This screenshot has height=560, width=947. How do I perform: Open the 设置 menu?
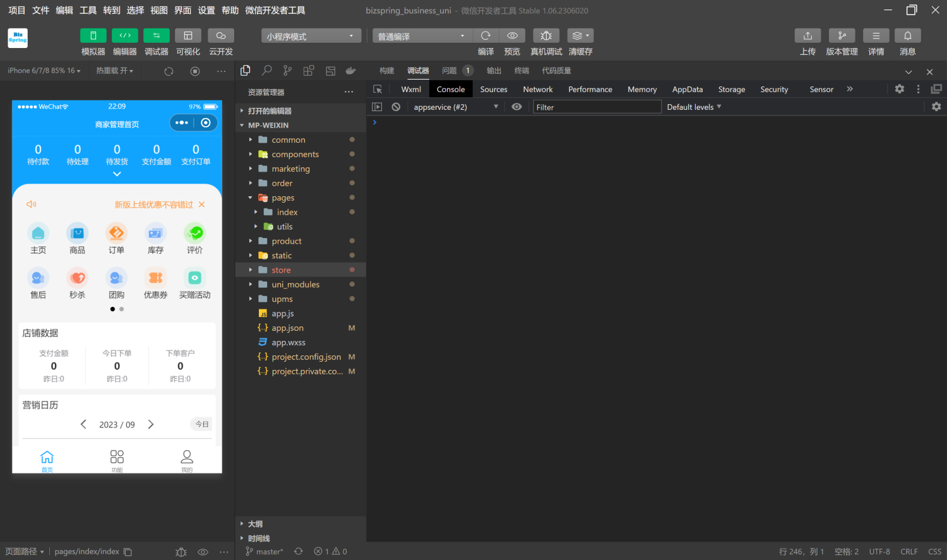[x=206, y=10]
